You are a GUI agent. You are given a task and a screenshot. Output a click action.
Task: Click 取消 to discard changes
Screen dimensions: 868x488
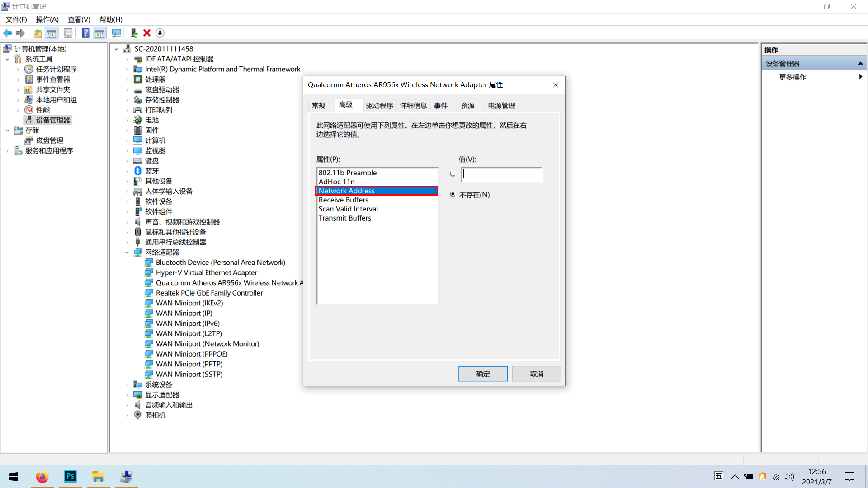click(537, 374)
